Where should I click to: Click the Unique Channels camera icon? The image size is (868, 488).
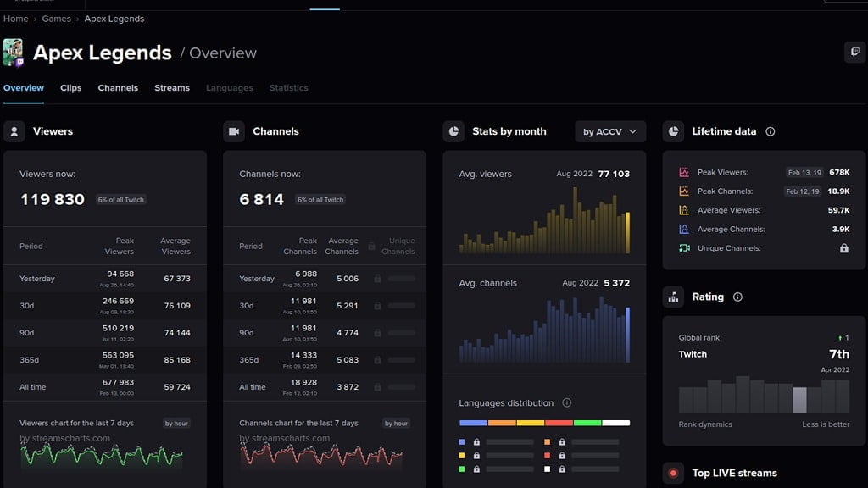(684, 248)
